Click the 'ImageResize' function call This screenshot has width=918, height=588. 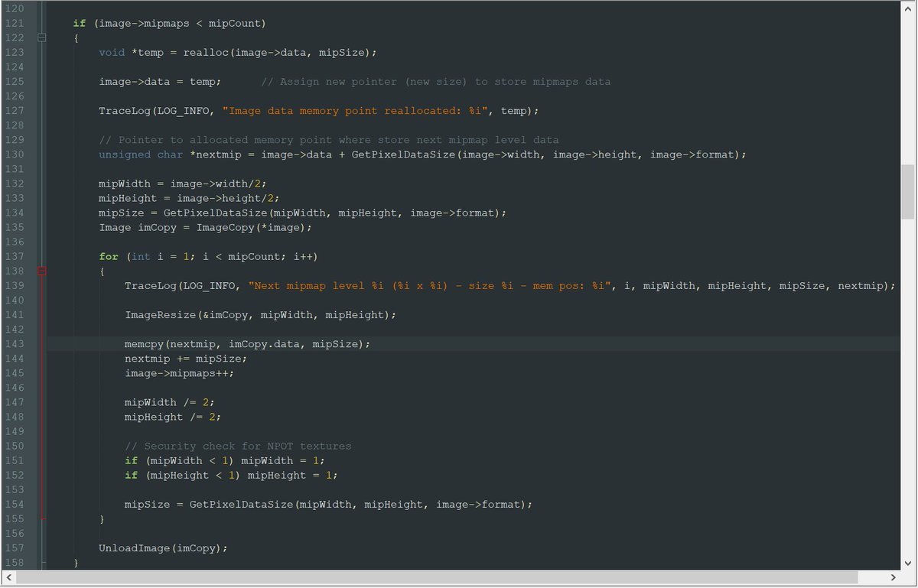pos(161,314)
